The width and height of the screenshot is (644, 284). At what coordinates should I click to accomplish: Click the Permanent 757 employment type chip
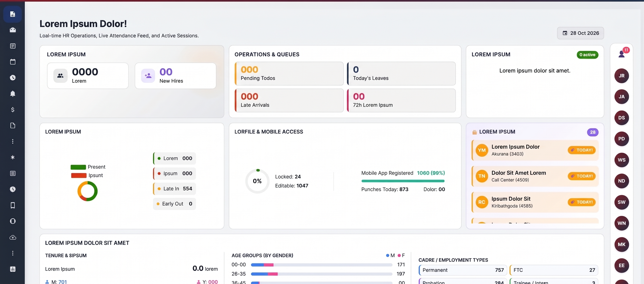pyautogui.click(x=463, y=270)
